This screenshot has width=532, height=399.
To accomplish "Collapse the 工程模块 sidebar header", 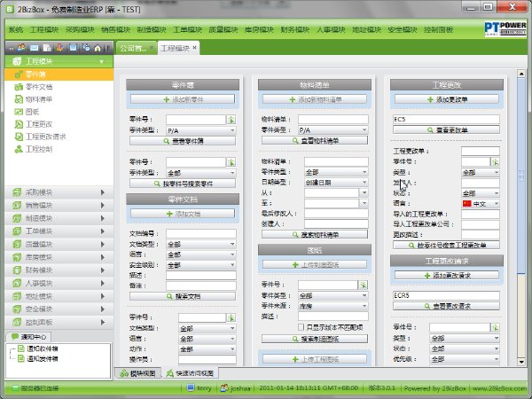I will (x=101, y=61).
